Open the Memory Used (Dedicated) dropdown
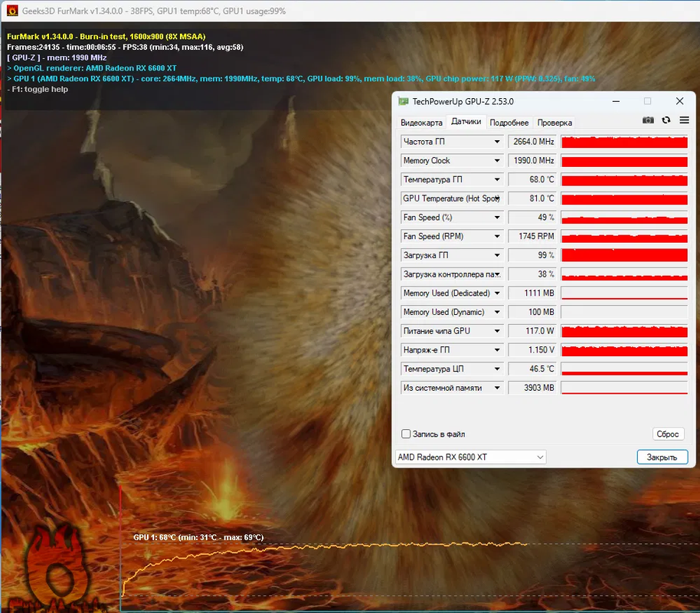The width and height of the screenshot is (700, 613). [497, 293]
